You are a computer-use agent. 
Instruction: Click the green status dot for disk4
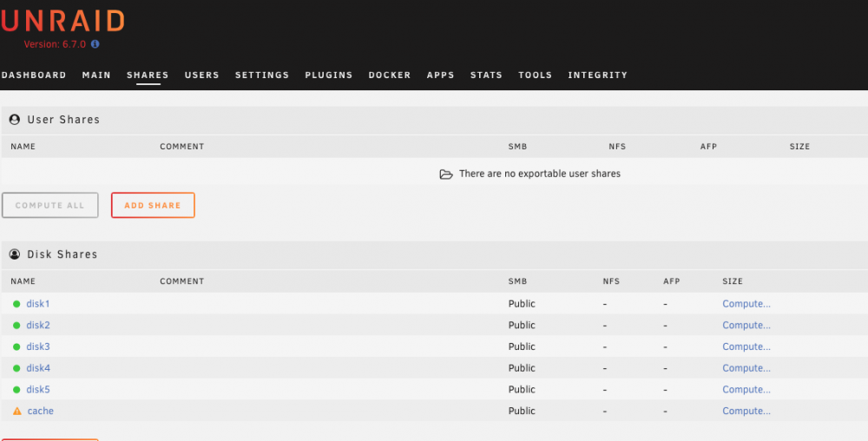click(16, 368)
